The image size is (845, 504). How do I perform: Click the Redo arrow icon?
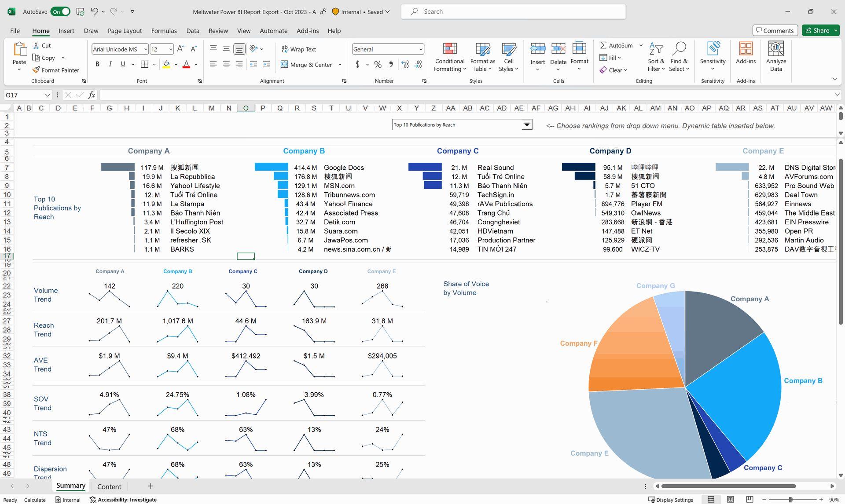point(114,12)
